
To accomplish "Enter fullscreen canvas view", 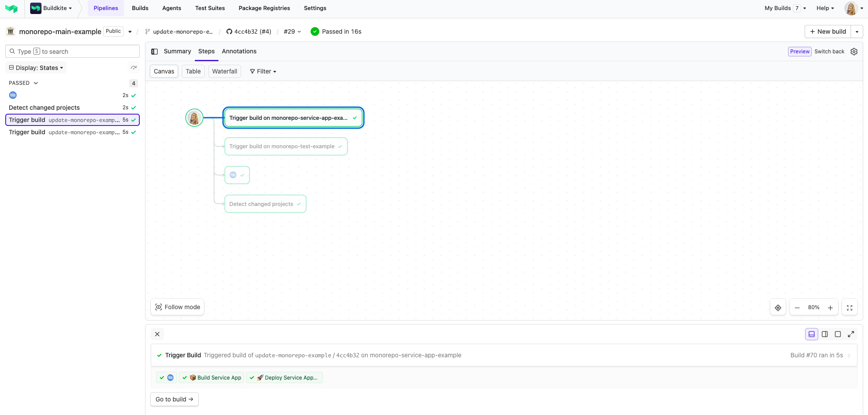I will tap(850, 307).
